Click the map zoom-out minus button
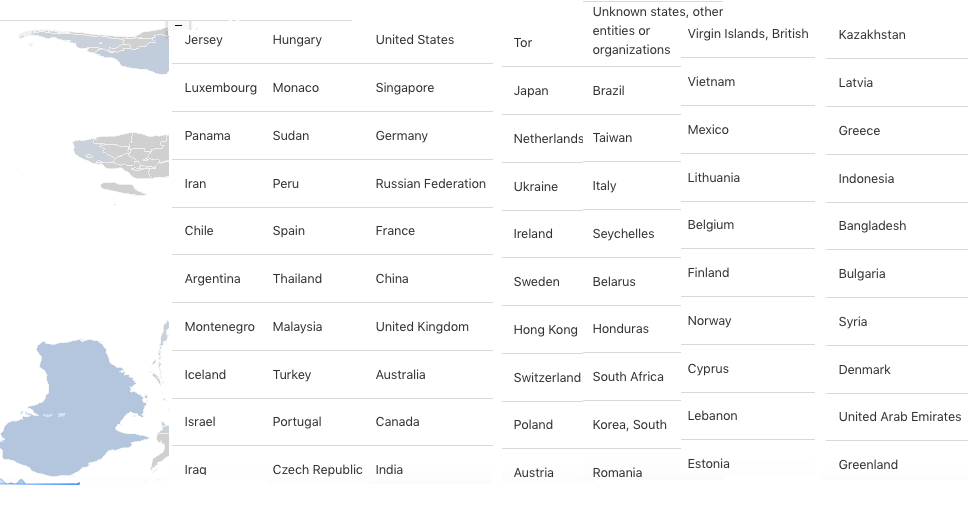 tap(179, 26)
